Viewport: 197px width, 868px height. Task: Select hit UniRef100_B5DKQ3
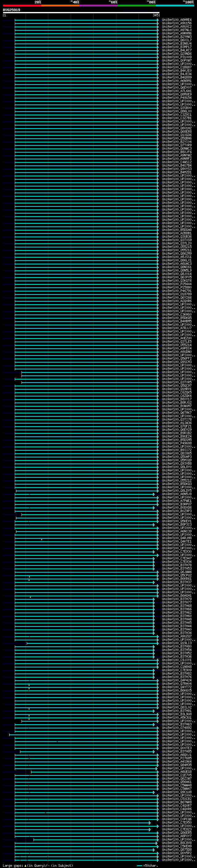[x=177, y=484]
